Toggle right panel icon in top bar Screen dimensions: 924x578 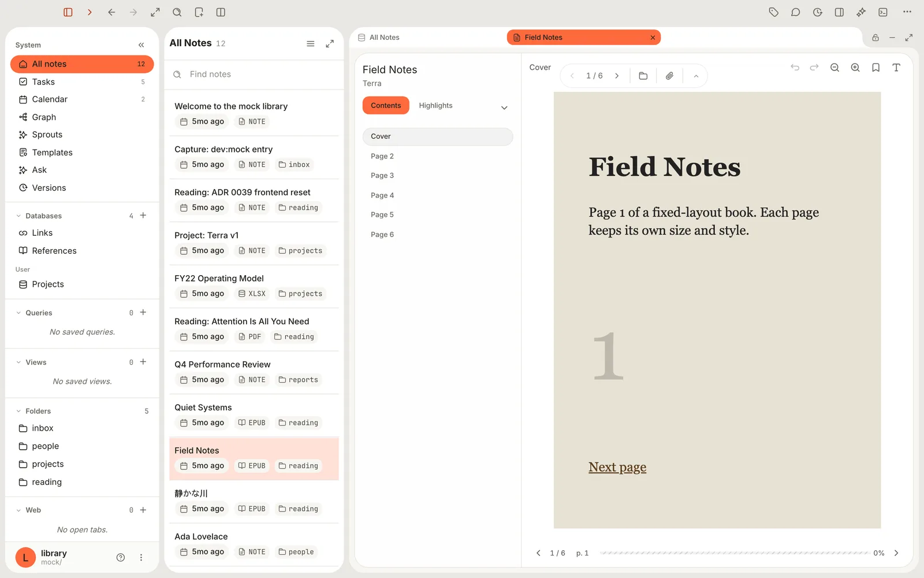coord(839,12)
